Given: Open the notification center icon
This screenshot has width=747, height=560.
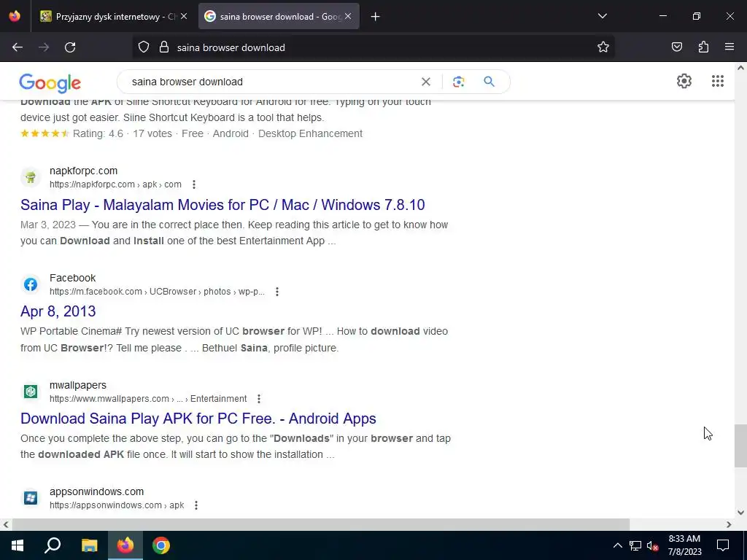Looking at the screenshot, I should coord(723,545).
